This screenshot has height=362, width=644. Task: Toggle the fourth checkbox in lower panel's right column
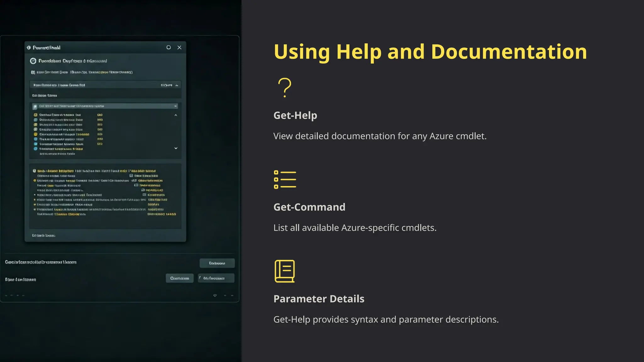(144, 195)
